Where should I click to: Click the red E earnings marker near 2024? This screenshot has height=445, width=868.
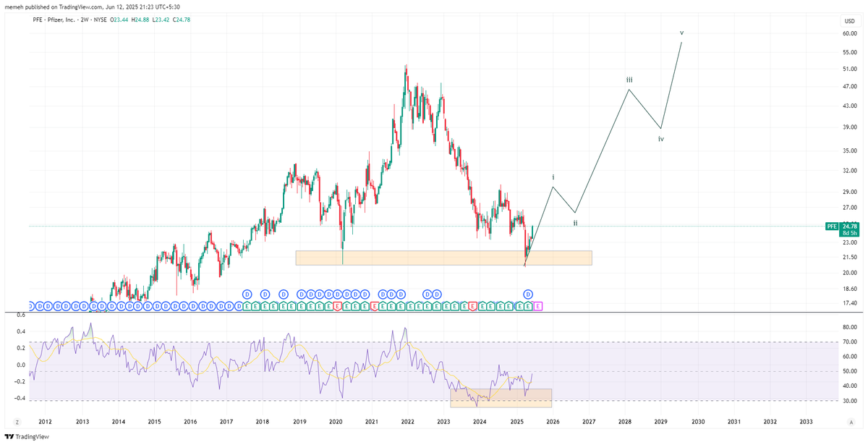[473, 305]
